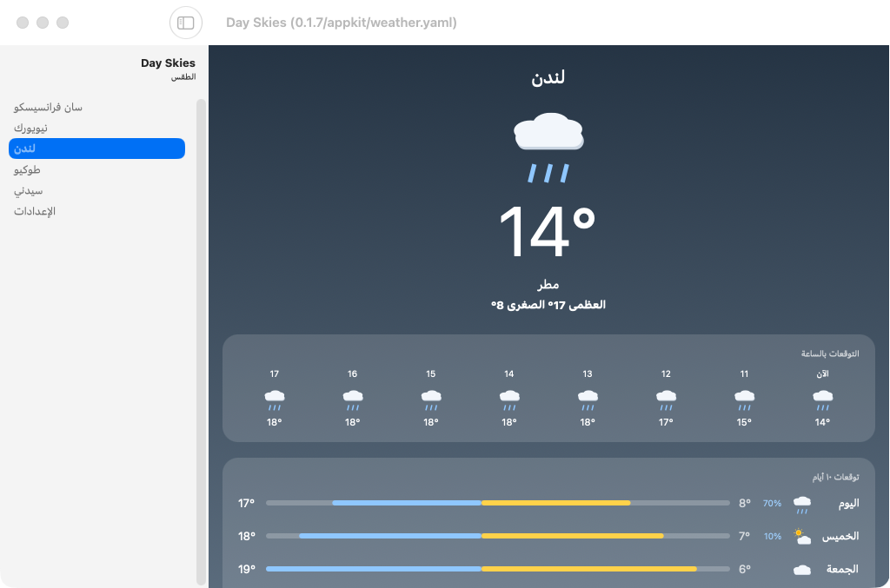
Task: Click the الجمعة day label
Action: [x=842, y=569]
